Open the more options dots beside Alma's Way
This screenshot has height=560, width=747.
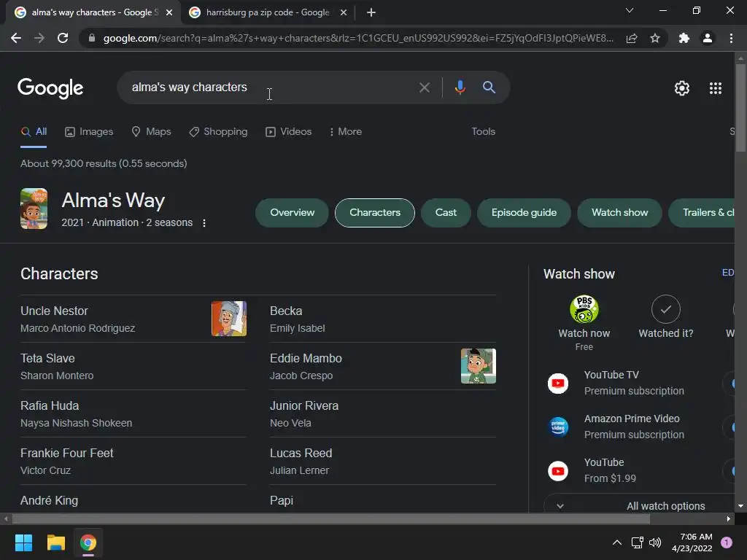[204, 223]
